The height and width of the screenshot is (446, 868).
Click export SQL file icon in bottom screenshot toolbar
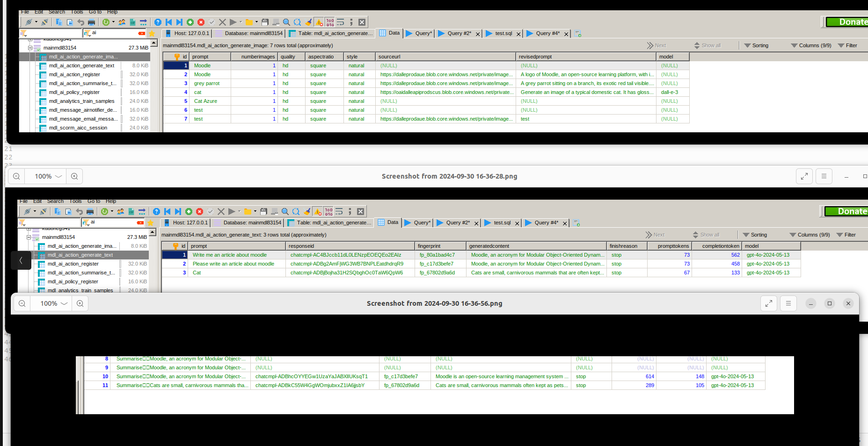click(131, 211)
